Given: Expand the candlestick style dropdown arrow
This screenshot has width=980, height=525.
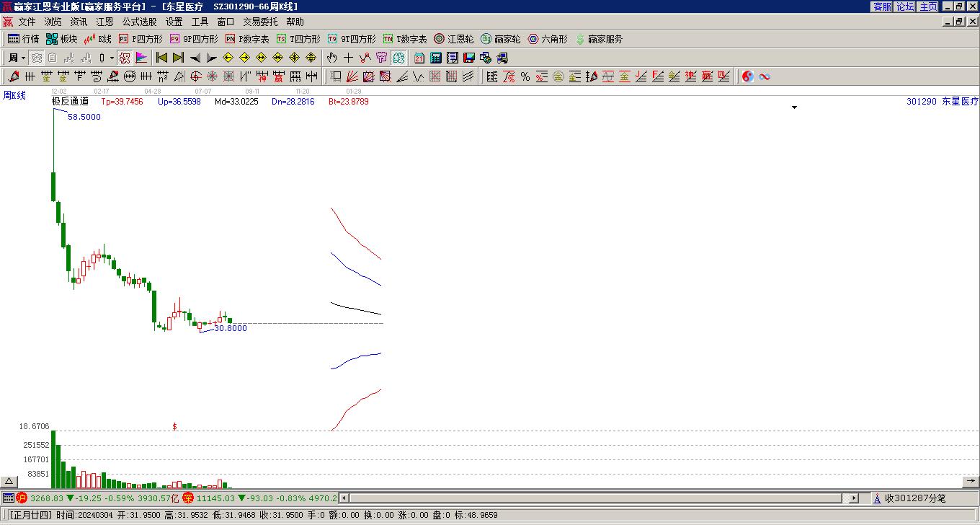Looking at the screenshot, I should (112, 58).
